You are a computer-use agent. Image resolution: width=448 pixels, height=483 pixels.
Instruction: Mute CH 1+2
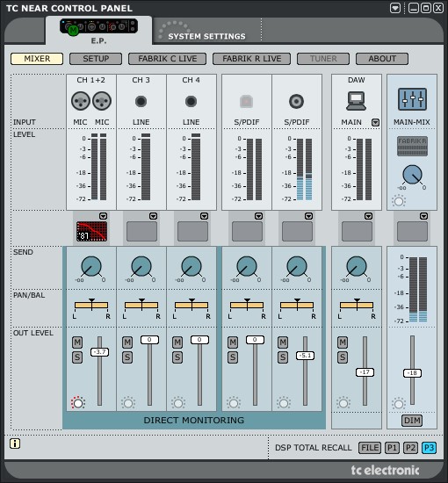[77, 342]
